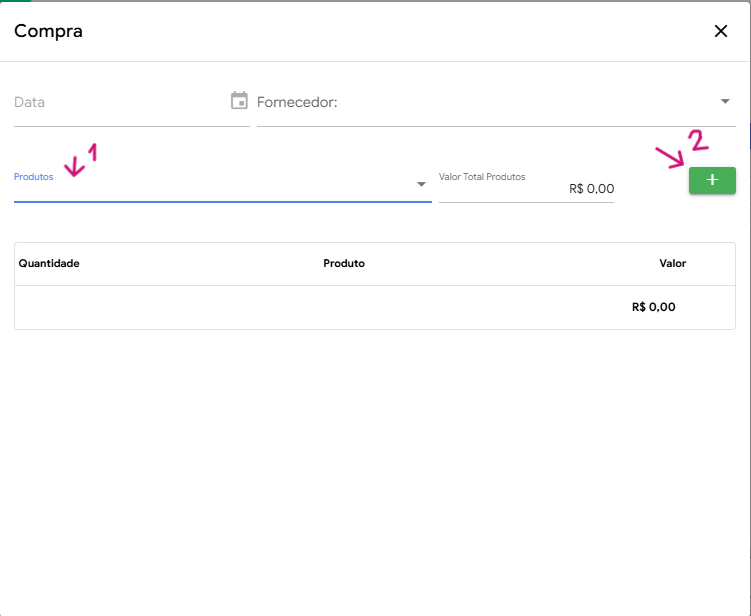Click the bold R$ 0,00 table total
This screenshot has height=616, width=751.
pos(653,307)
